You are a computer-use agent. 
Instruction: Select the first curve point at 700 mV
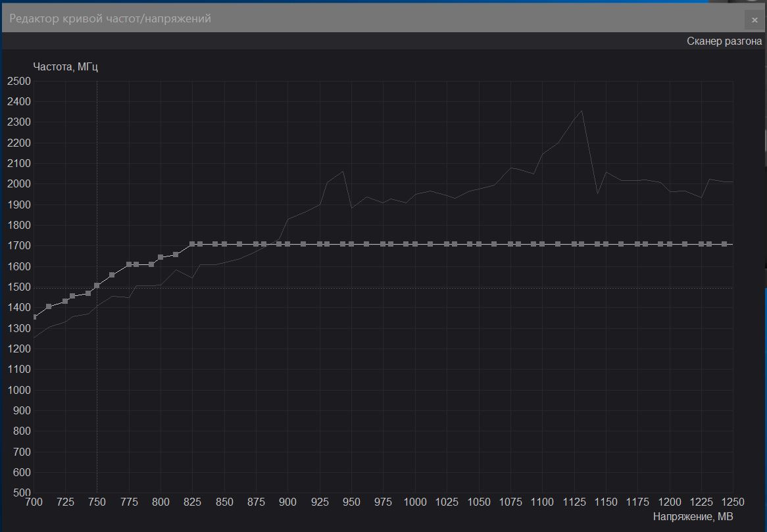pyautogui.click(x=35, y=317)
